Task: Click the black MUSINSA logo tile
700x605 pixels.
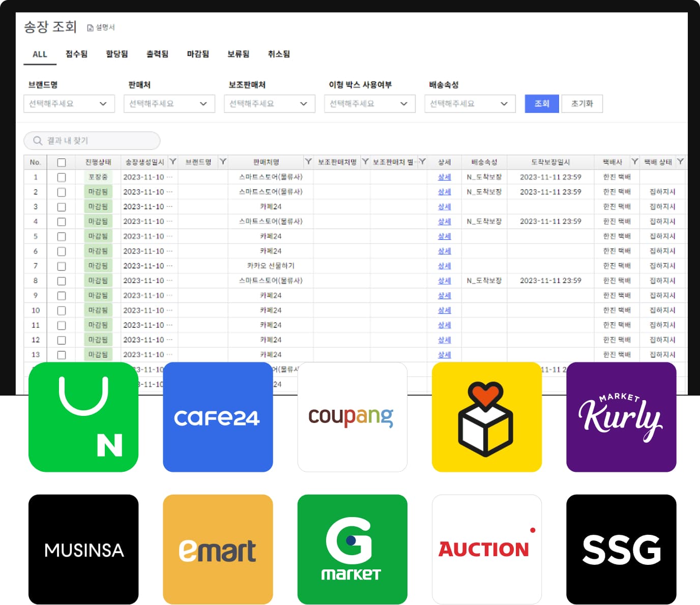Action: [83, 550]
